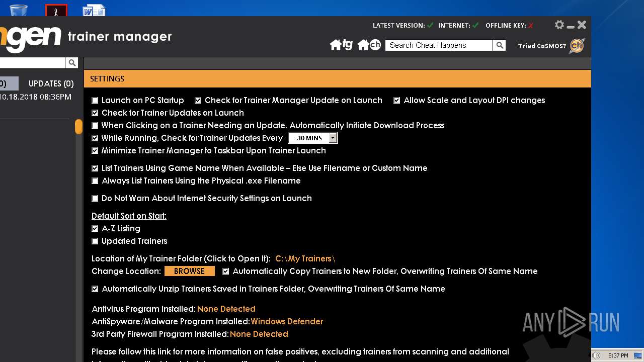Toggle Check for Trainer Manager Update on Launch
644x362 pixels.
click(198, 101)
